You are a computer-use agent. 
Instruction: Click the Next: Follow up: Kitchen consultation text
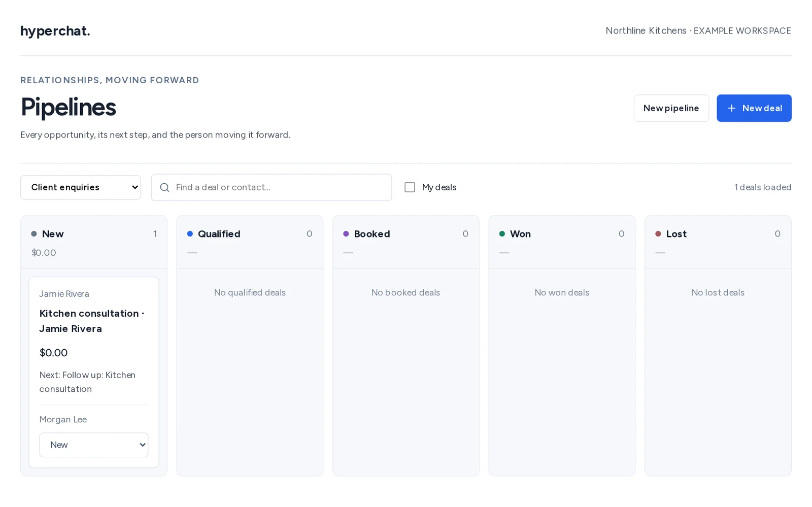[87, 382]
